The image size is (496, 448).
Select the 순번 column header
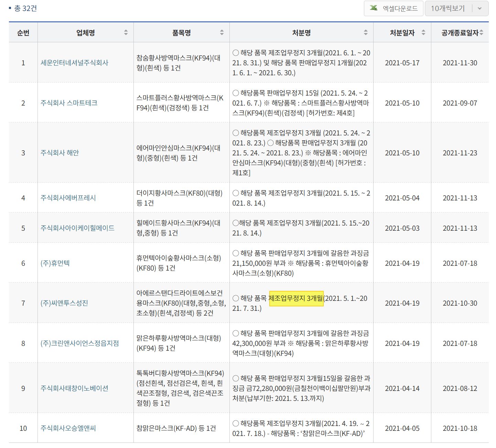click(23, 33)
